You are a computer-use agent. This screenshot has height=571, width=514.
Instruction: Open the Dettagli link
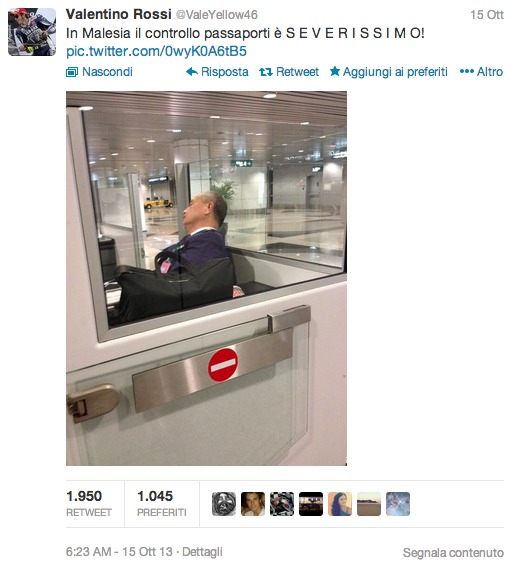tap(202, 552)
